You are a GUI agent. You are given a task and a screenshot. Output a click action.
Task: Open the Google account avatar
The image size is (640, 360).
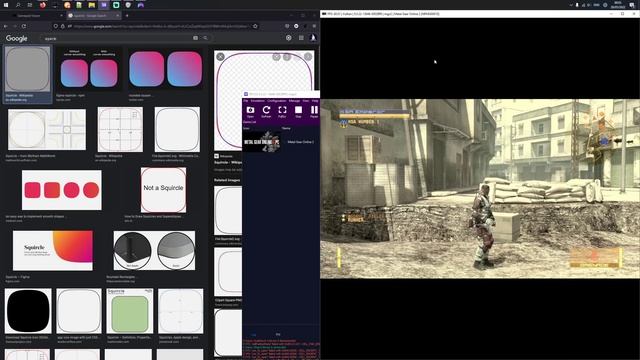tap(313, 38)
